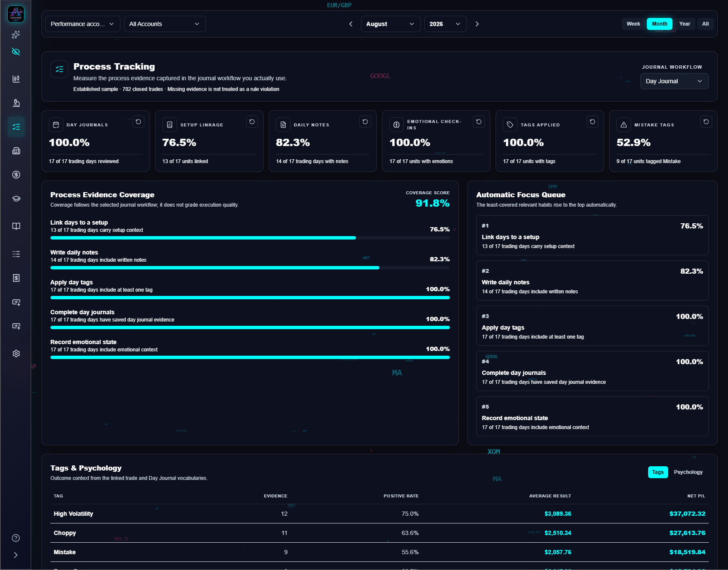The width and height of the screenshot is (728, 570).
Task: Click the 91.8% coverage score value
Action: (x=432, y=203)
